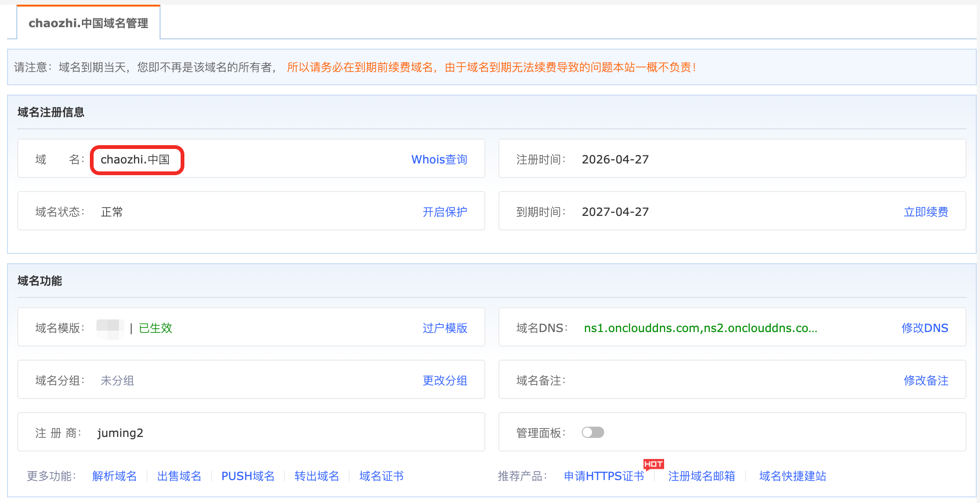980x503 pixels.
Task: Click 立即续费 to renew the domain
Action: [926, 212]
